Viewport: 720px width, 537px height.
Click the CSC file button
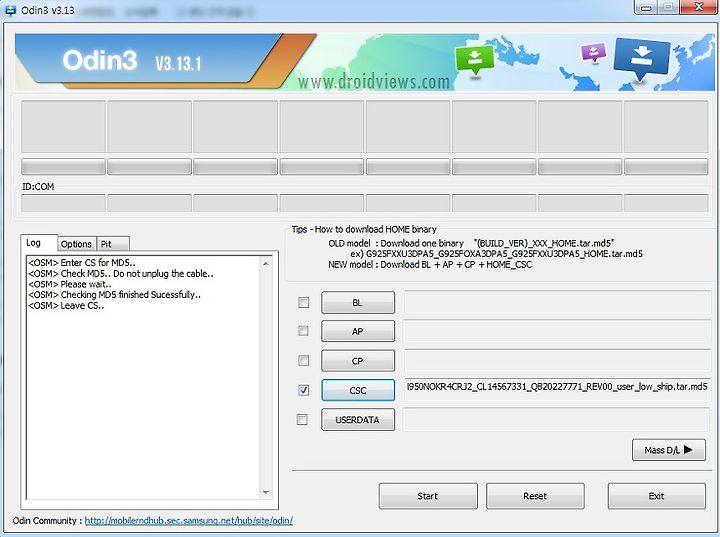pos(358,390)
